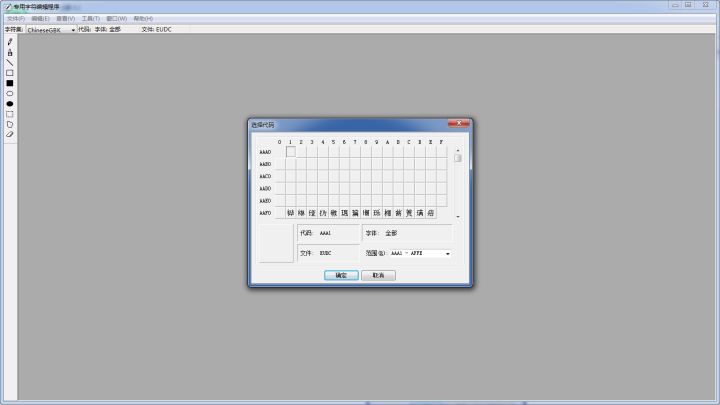Select the Brush tool
720x405 pixels.
(x=10, y=52)
